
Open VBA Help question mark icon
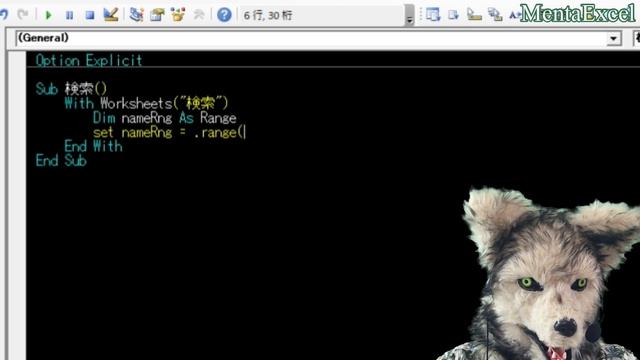click(x=224, y=15)
